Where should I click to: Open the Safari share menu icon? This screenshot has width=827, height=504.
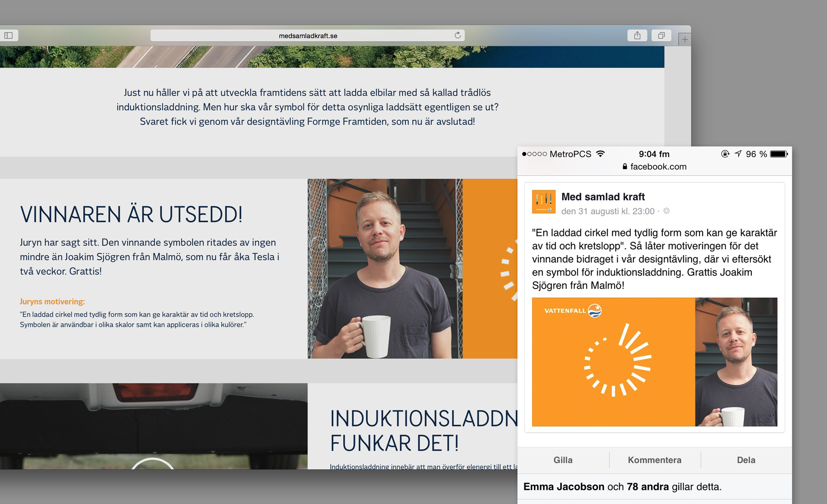[637, 36]
